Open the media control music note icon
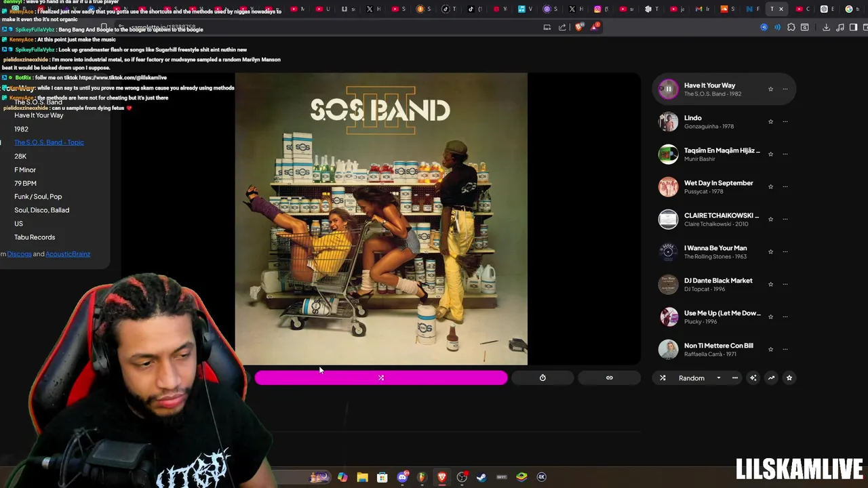Viewport: 868px width, 488px height. [x=840, y=27]
